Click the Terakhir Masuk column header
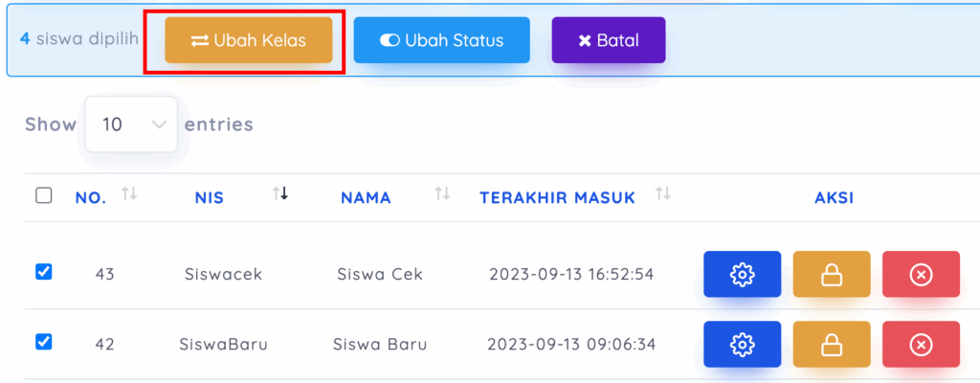The height and width of the screenshot is (383, 980). click(557, 198)
